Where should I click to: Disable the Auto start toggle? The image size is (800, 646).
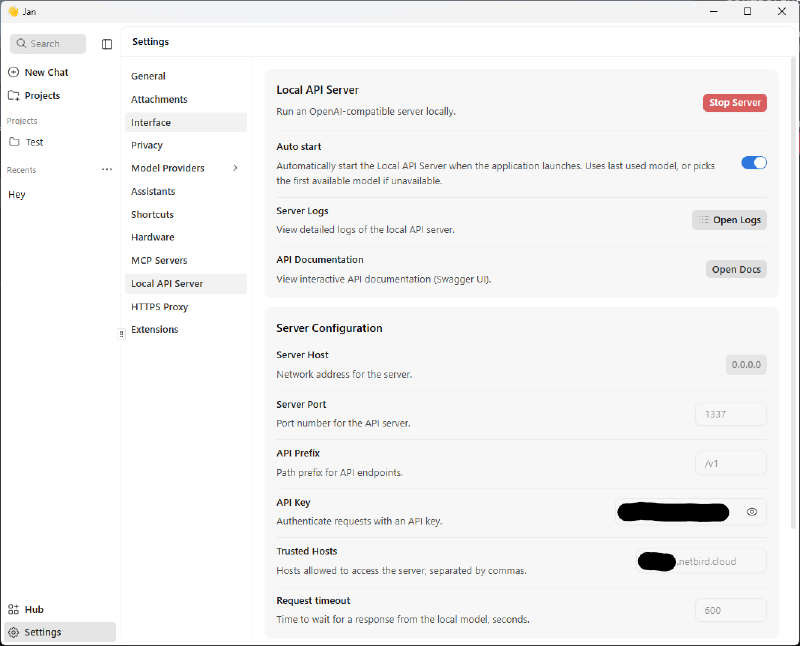pos(753,162)
